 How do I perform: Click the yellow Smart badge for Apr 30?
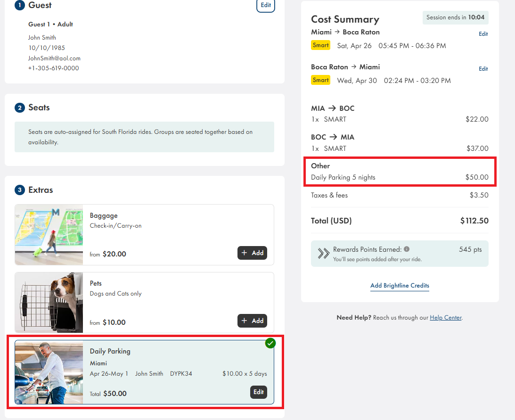coord(320,80)
